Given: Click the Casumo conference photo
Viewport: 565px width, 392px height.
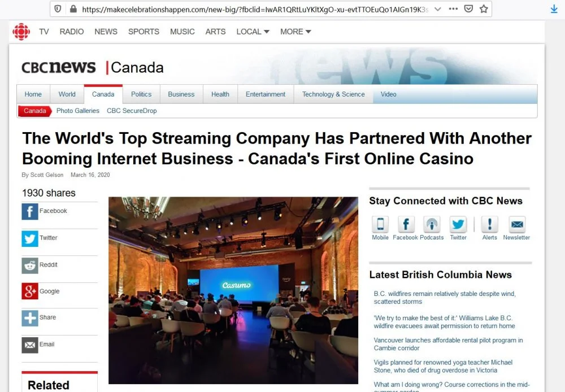Looking at the screenshot, I should 233,290.
